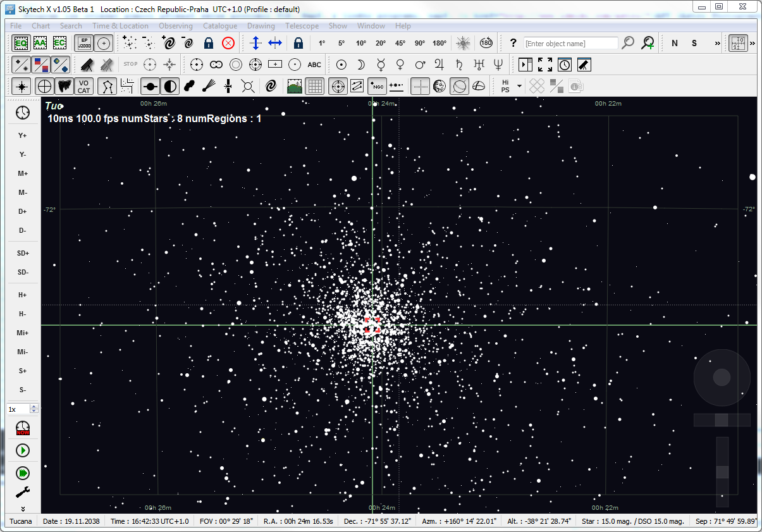Click the S+ button in left panel
This screenshot has height=532, width=762.
23,371
